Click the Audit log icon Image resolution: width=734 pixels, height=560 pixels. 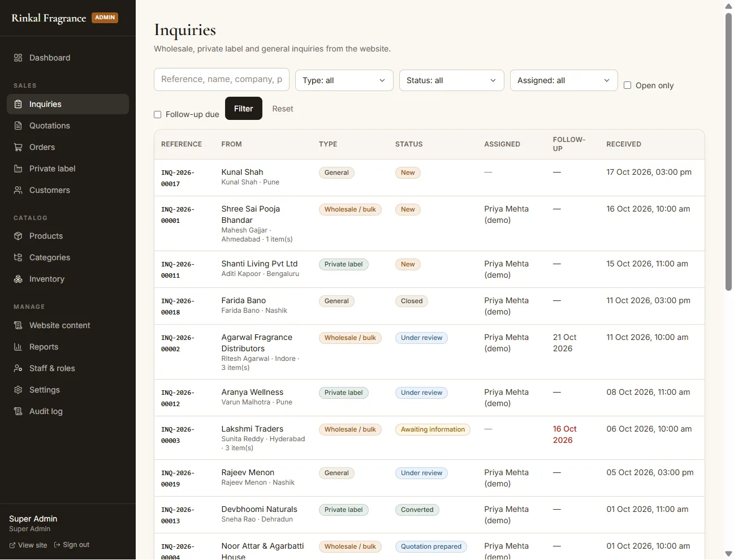coord(18,411)
